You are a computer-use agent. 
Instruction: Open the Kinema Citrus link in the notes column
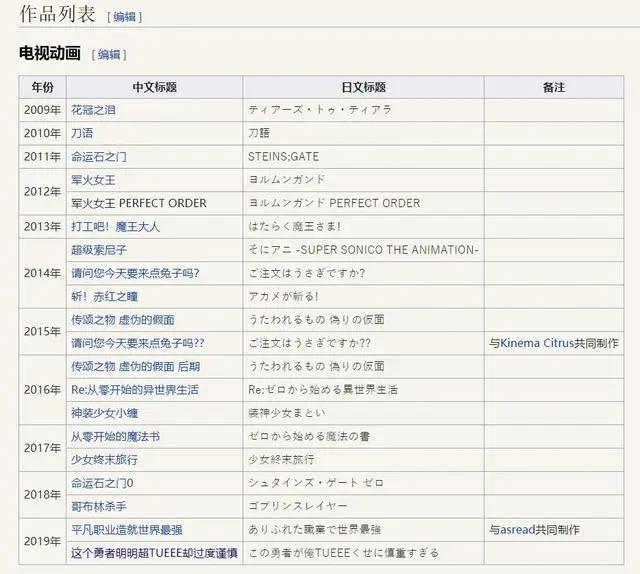click(x=537, y=343)
